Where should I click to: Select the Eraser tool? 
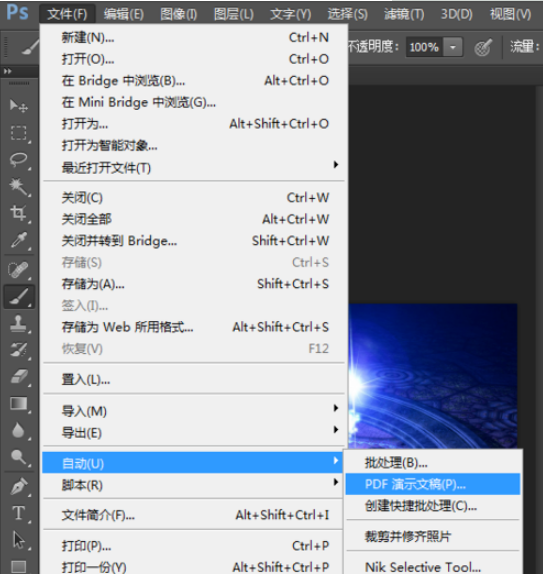(x=18, y=377)
